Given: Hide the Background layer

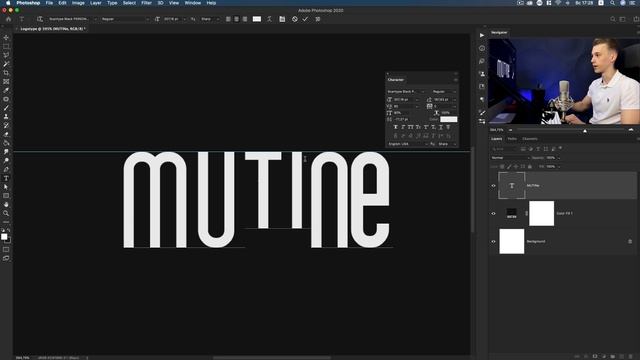Looking at the screenshot, I should pyautogui.click(x=493, y=242).
